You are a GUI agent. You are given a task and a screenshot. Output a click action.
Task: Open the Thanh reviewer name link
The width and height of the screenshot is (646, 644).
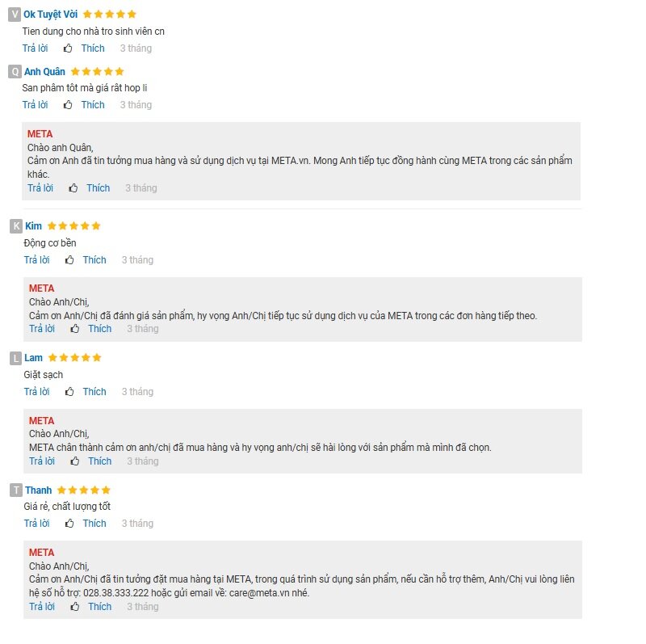38,490
